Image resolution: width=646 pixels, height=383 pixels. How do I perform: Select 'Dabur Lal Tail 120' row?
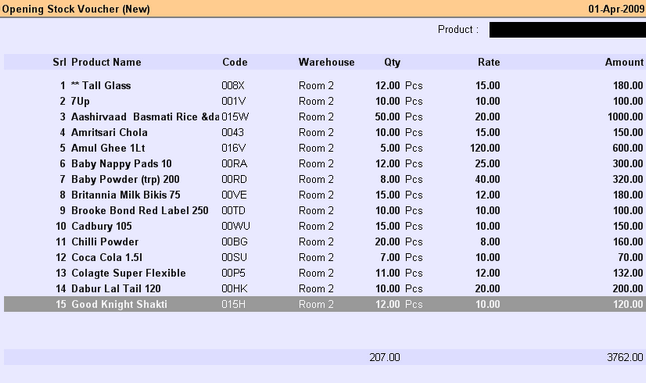pos(325,289)
